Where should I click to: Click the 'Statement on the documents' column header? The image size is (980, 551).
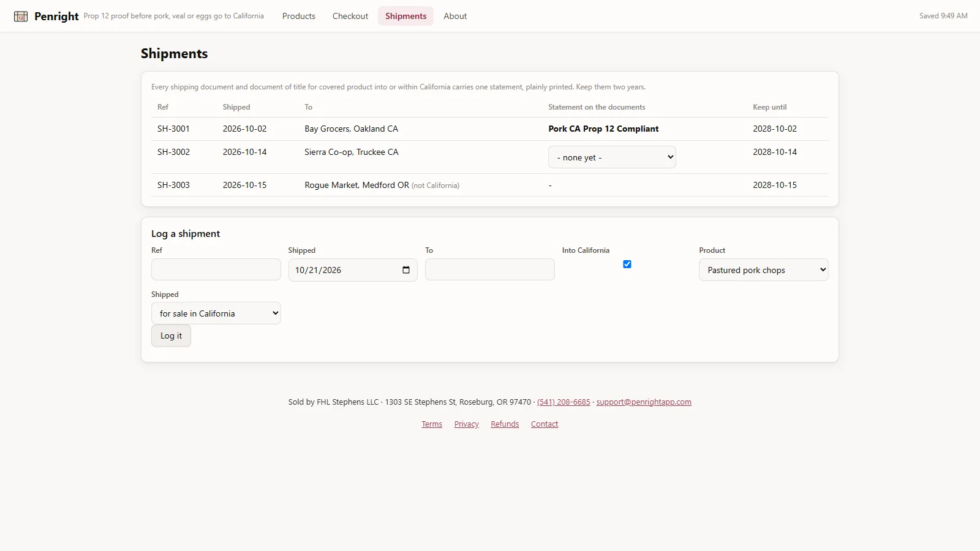[597, 107]
